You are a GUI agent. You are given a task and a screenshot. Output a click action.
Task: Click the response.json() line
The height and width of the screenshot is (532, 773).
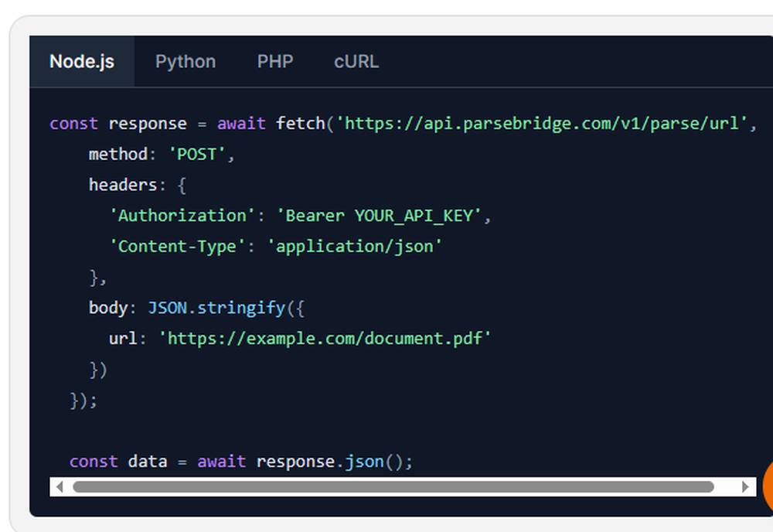click(x=241, y=462)
